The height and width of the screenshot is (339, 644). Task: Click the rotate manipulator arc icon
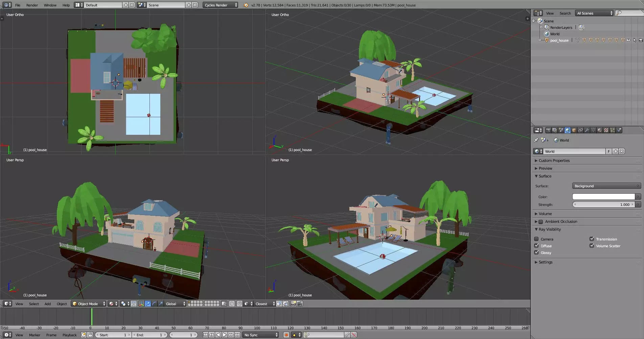click(x=154, y=304)
